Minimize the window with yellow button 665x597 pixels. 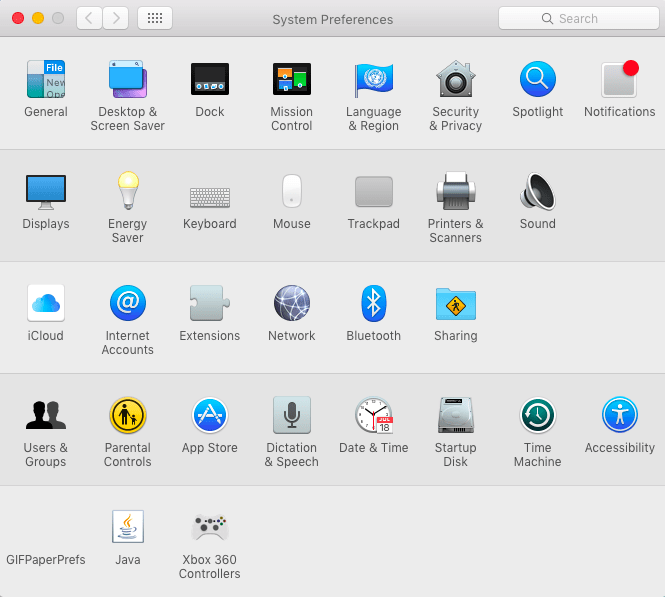pos(38,18)
